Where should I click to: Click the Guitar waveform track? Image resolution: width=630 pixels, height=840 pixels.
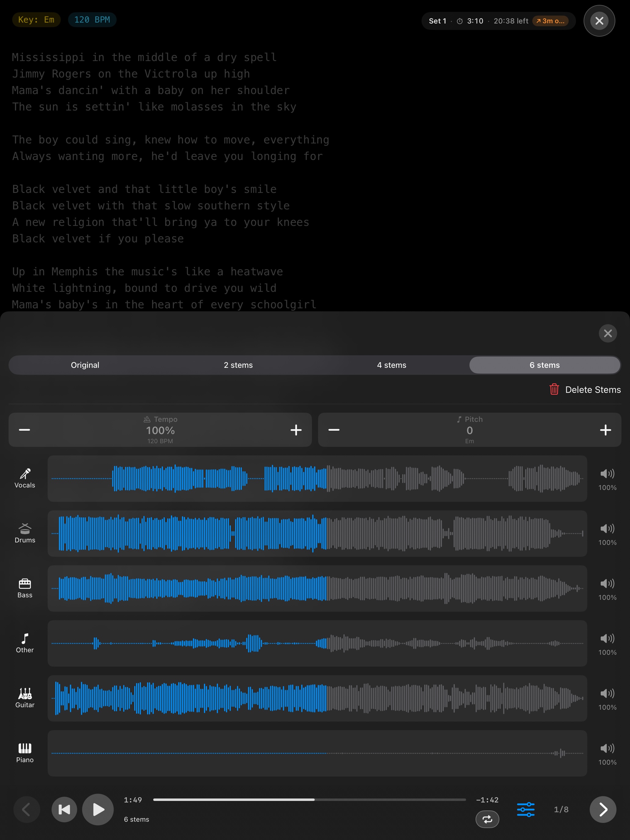click(317, 698)
